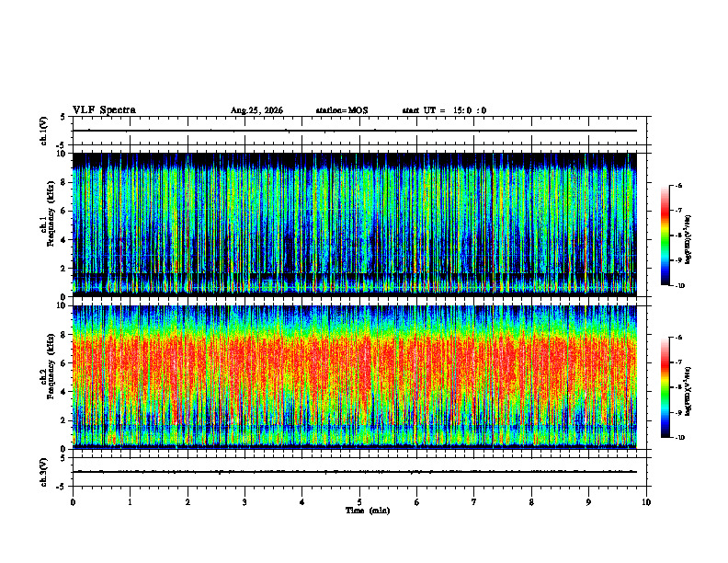Click the station=MOS label
This screenshot has width=728, height=563.
tap(342, 110)
